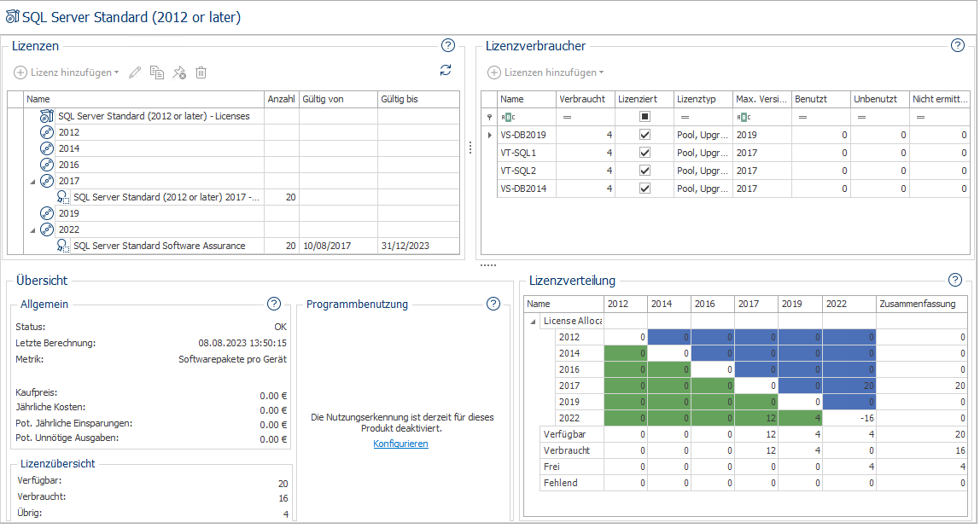Image resolution: width=980 pixels, height=528 pixels.
Task: Toggle Lizenziert checkbox for VT-SQL2
Action: 645,170
